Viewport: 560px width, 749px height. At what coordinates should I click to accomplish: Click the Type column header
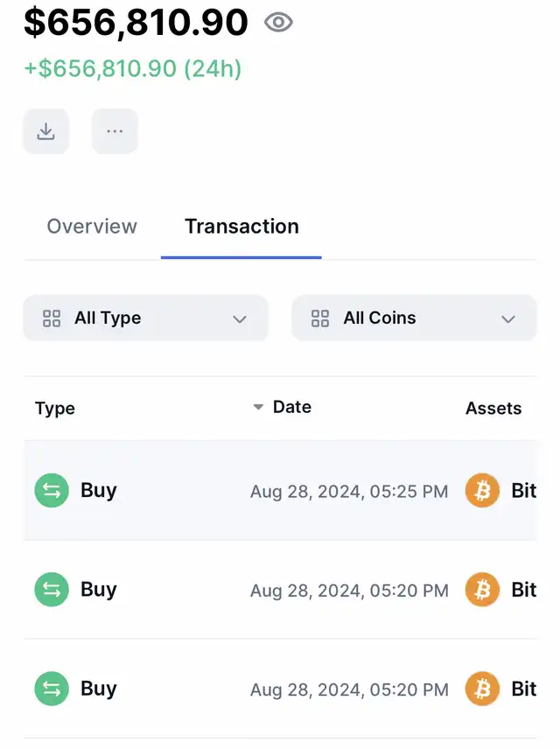(55, 409)
